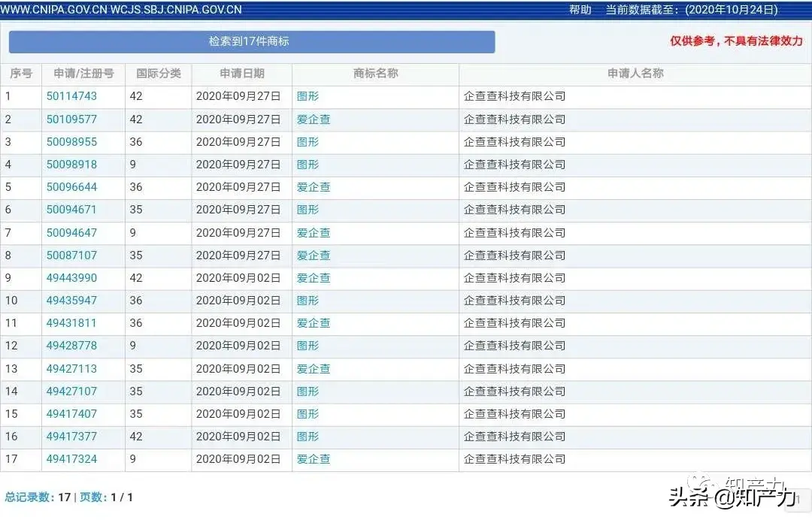The width and height of the screenshot is (812, 523).
Task: Open 爱企查 trademark in row 7
Action: (x=314, y=232)
